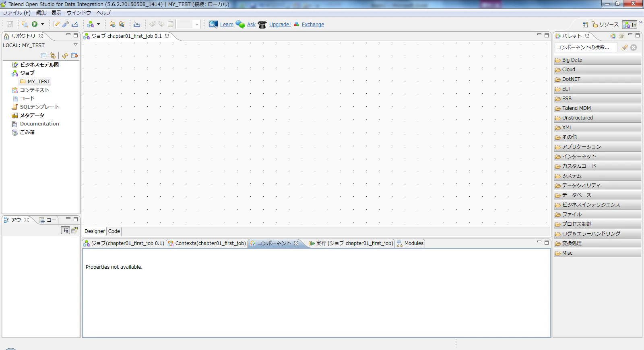
Task: Open the repository view menu triangle
Action: 75,45
